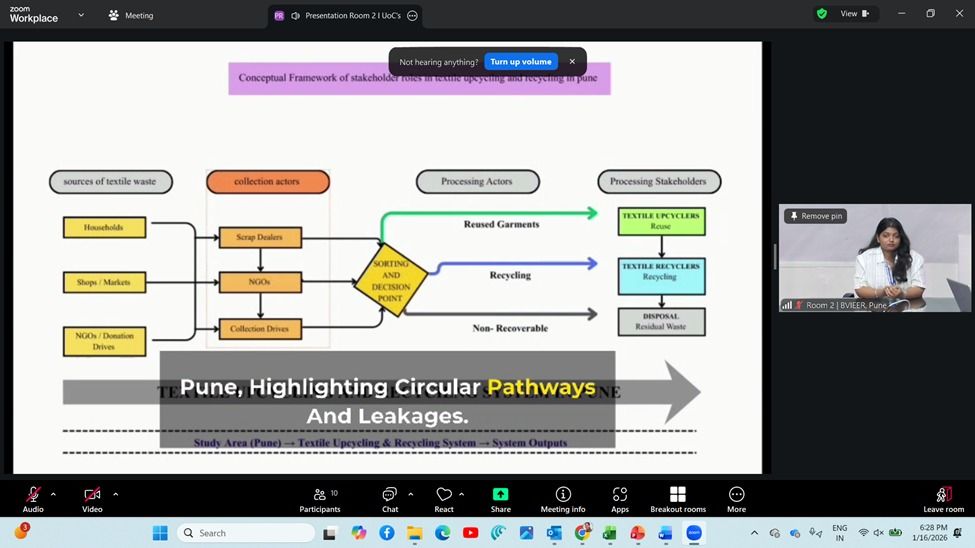Expand the Chat options caret
The width and height of the screenshot is (975, 548).
[410, 494]
